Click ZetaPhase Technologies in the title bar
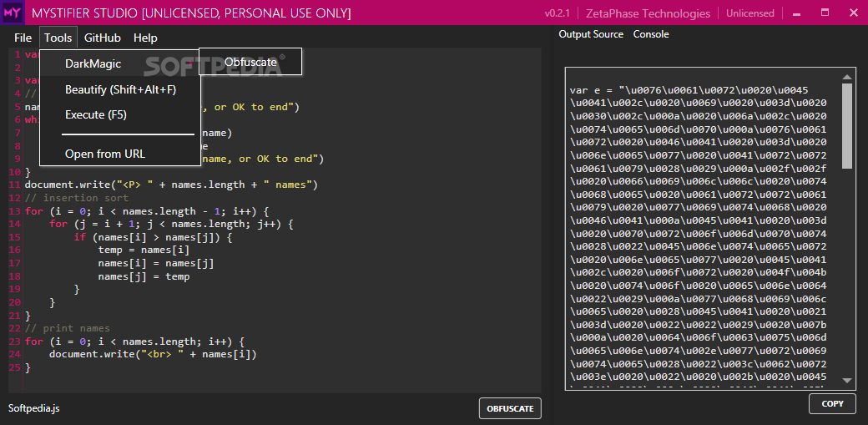Image resolution: width=868 pixels, height=425 pixels. 648,13
